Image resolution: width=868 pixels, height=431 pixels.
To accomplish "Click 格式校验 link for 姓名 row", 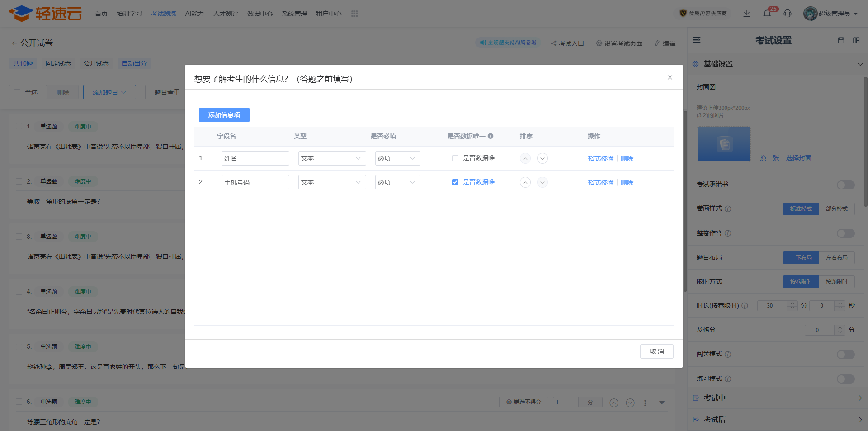I will point(600,158).
